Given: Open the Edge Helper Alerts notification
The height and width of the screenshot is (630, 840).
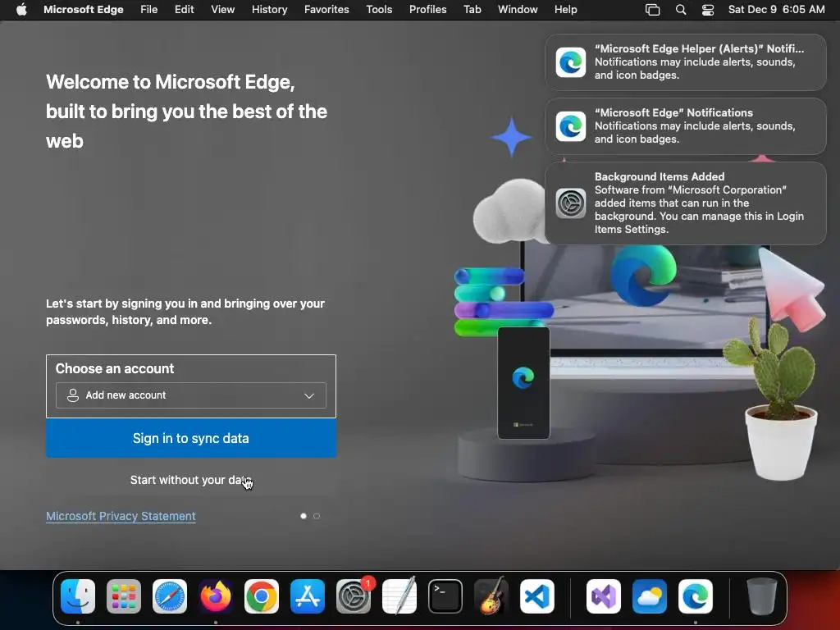Looking at the screenshot, I should (685, 62).
